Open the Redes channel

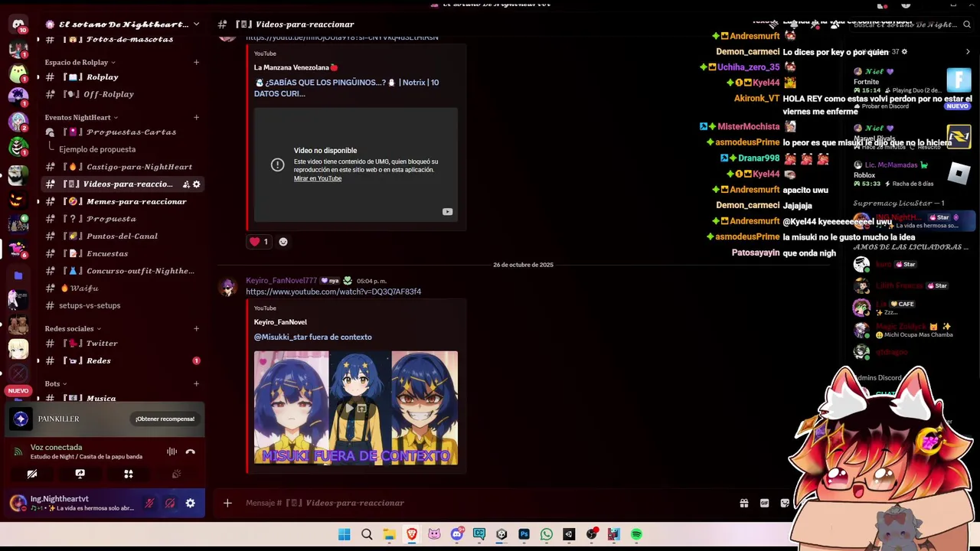pyautogui.click(x=122, y=360)
